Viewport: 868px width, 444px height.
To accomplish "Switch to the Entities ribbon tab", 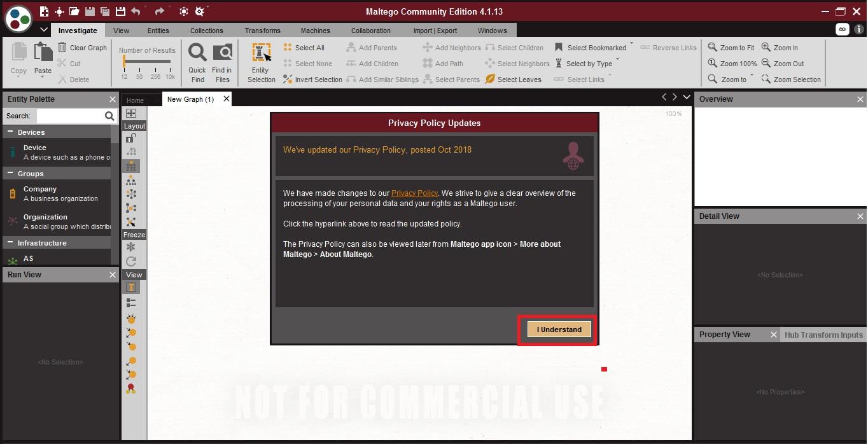I will [x=158, y=31].
